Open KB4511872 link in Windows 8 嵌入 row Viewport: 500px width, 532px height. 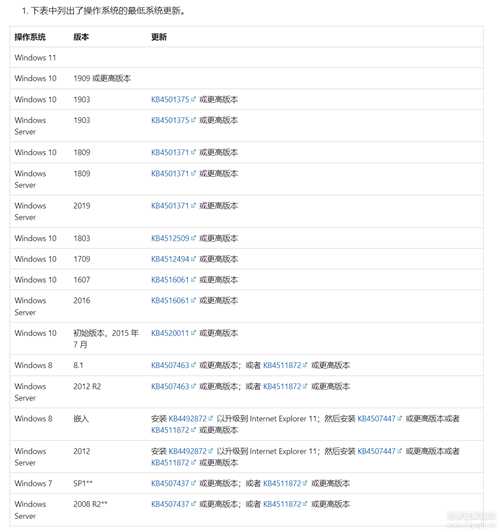173,430
